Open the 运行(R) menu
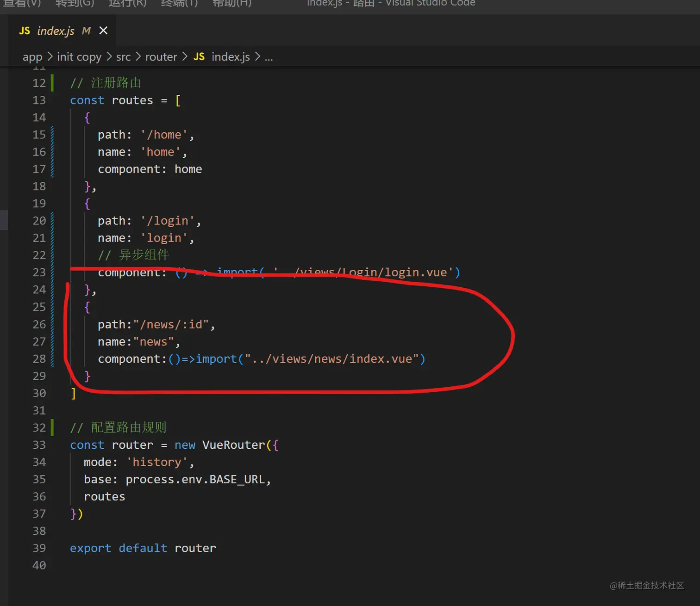The width and height of the screenshot is (700, 606). click(127, 4)
